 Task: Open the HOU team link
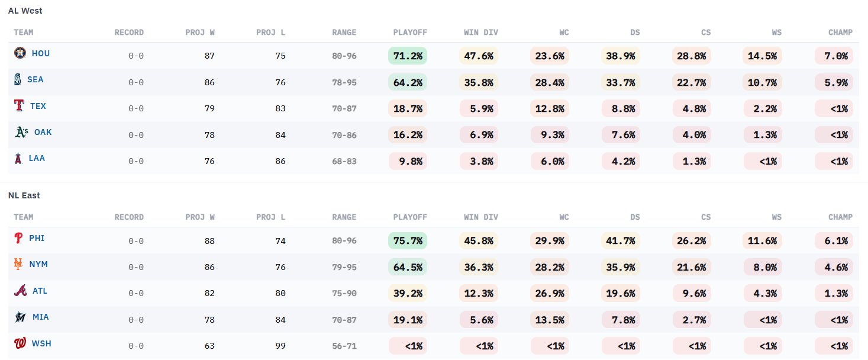pos(41,53)
